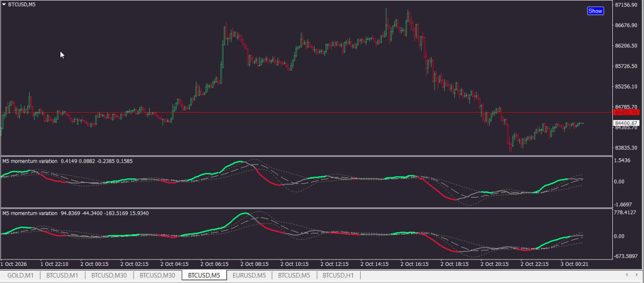Click the blue Show button

coord(595,11)
